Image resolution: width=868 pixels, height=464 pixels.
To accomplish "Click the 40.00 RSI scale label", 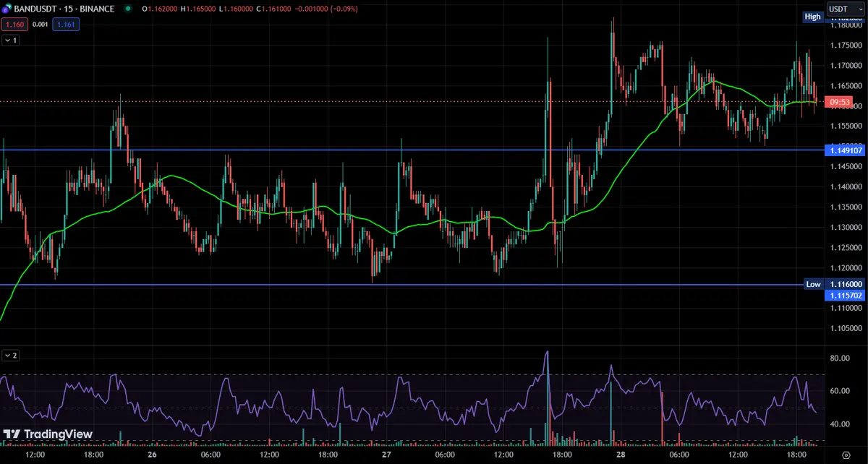I will pos(839,424).
